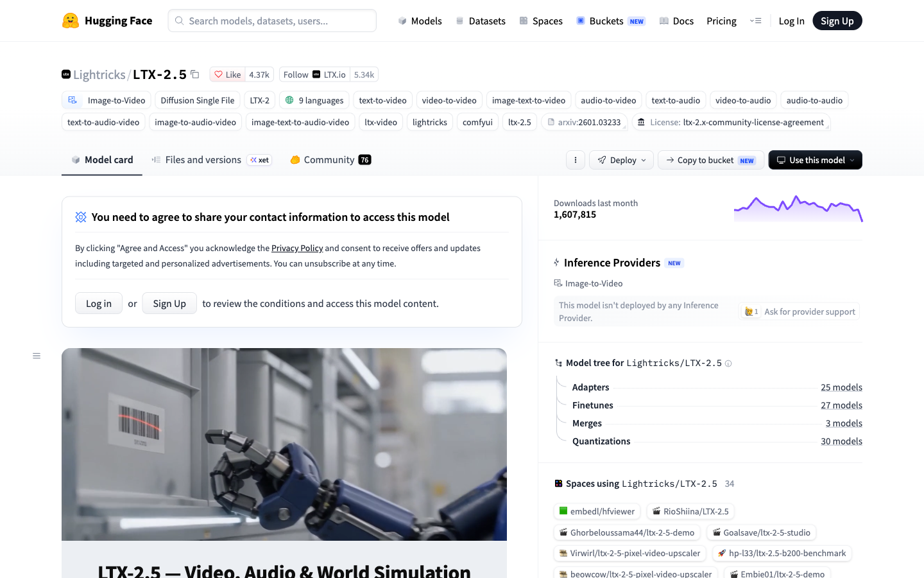The height and width of the screenshot is (578, 924).
Task: Select the 9 languages tag
Action: click(x=314, y=100)
